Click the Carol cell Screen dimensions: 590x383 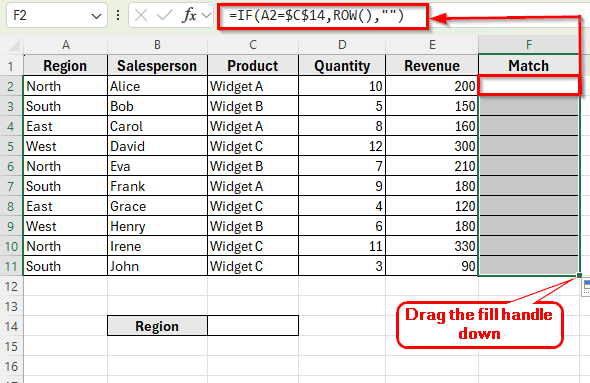tap(157, 126)
